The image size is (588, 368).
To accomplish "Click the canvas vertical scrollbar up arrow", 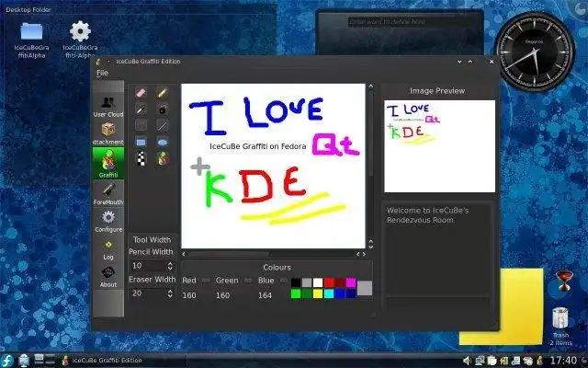I will tap(370, 86).
